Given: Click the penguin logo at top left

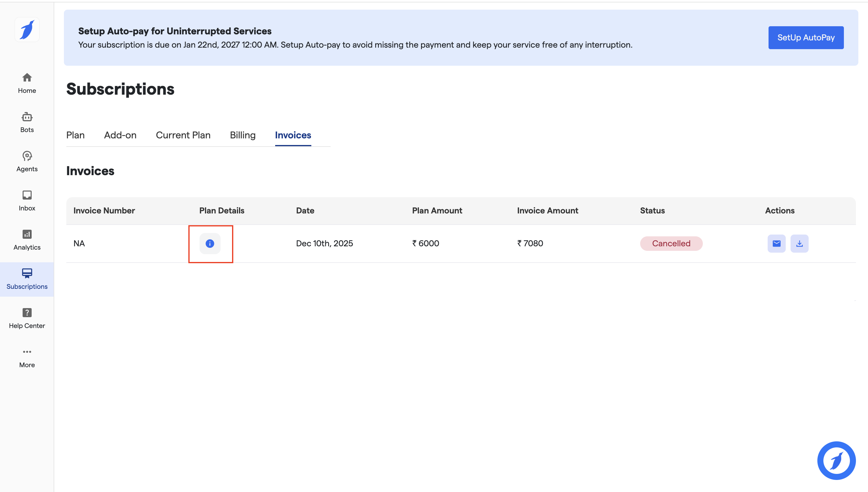Looking at the screenshot, I should click(x=27, y=30).
